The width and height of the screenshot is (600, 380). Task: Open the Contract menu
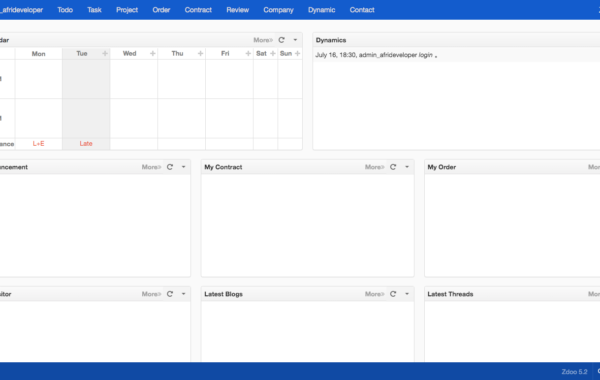198,10
